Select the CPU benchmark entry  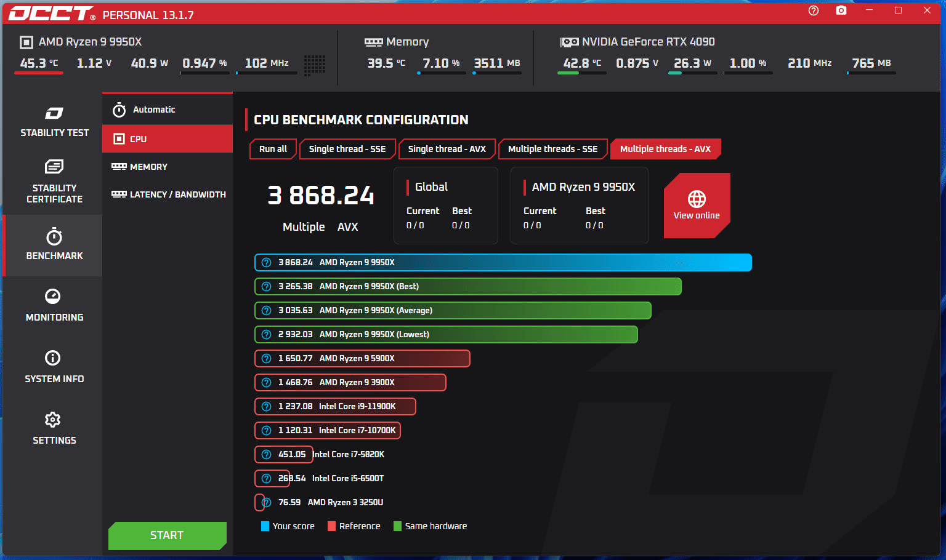[x=168, y=139]
